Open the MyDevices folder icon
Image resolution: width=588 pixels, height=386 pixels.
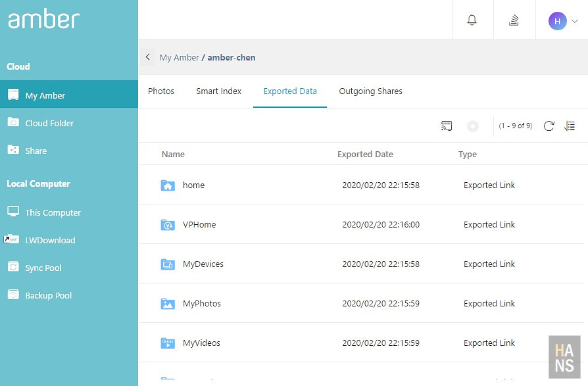[x=168, y=264]
